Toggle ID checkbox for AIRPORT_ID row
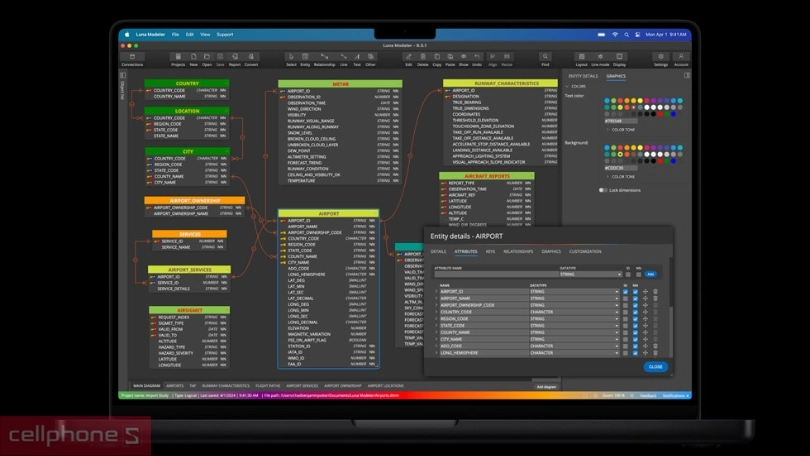810x456 pixels. coord(626,292)
